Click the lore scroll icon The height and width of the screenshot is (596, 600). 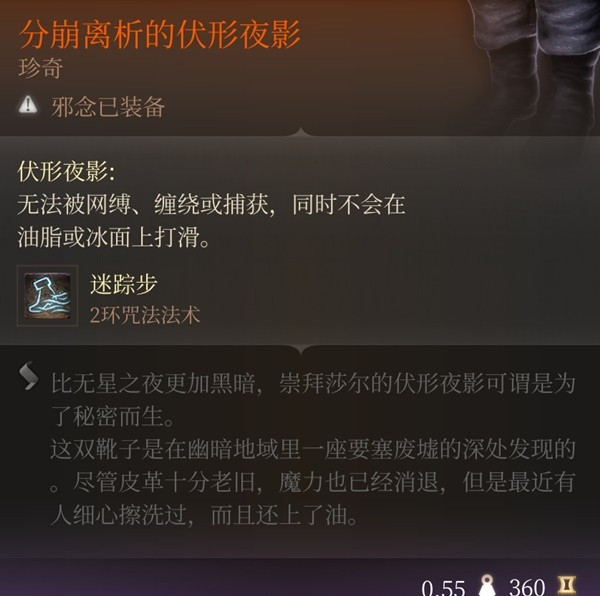coord(29,376)
